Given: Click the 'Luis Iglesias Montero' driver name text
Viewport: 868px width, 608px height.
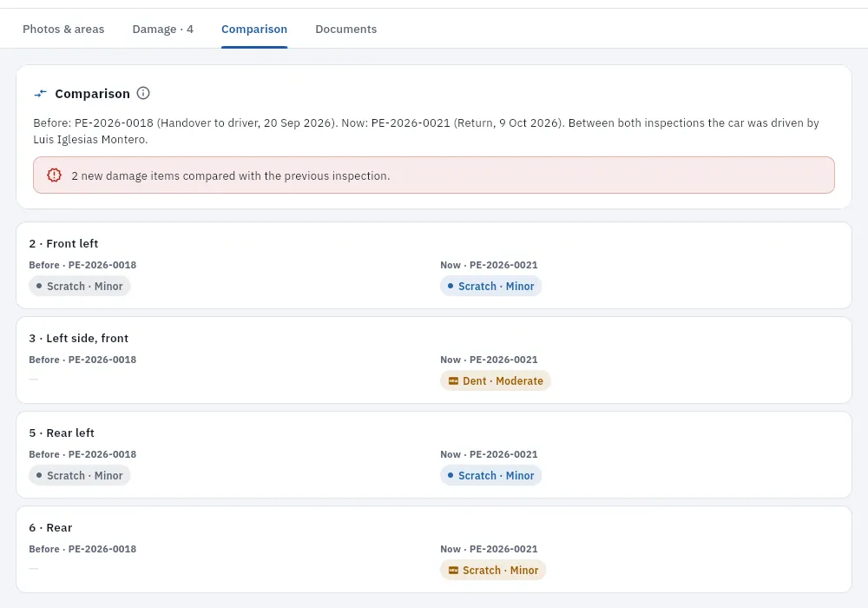Looking at the screenshot, I should tap(90, 140).
